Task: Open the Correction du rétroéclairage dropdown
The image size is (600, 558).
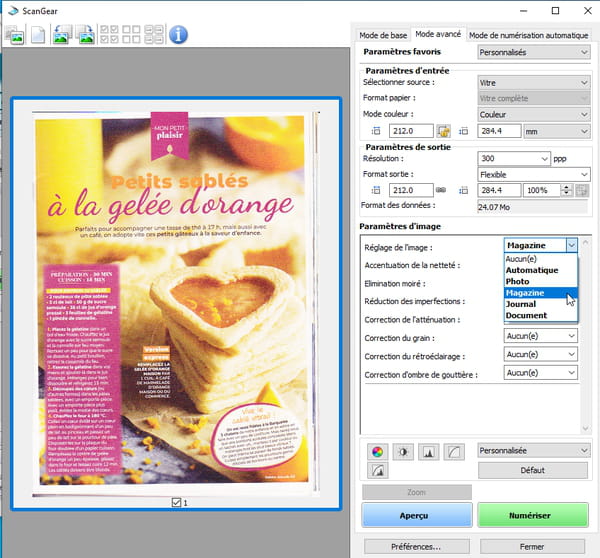Action: click(x=540, y=354)
